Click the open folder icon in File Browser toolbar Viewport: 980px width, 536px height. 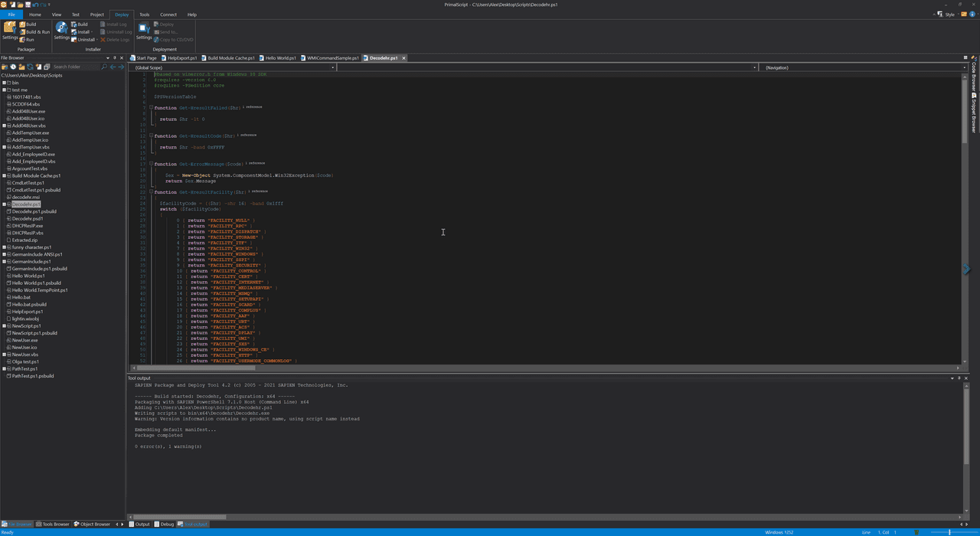5,67
